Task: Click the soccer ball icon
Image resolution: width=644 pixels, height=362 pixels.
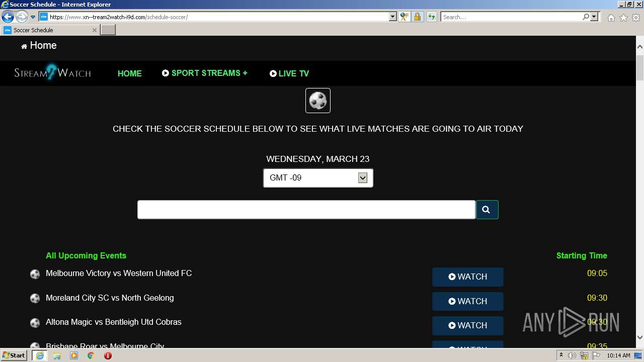Action: (318, 101)
